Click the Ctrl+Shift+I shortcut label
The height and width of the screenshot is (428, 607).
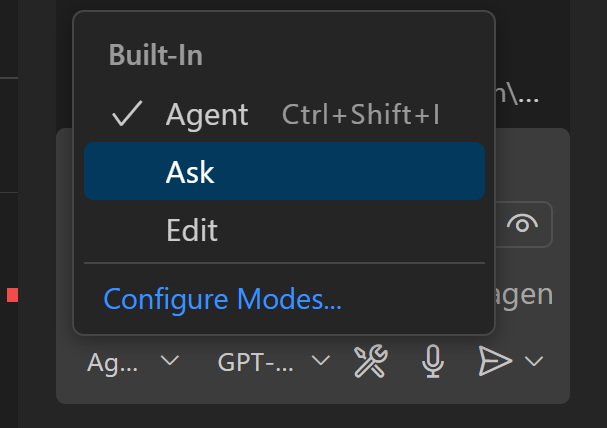click(361, 115)
